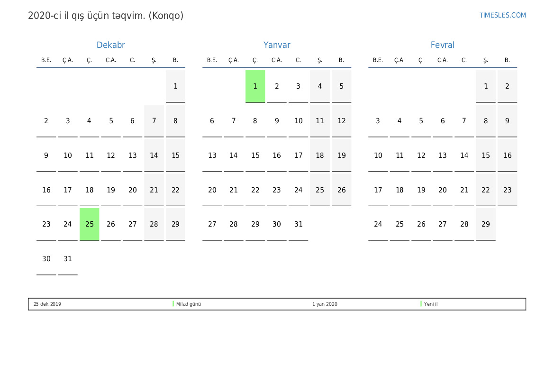Screen dimensions: 554x392
Task: Click the Fevral month heading
Action: 442,45
